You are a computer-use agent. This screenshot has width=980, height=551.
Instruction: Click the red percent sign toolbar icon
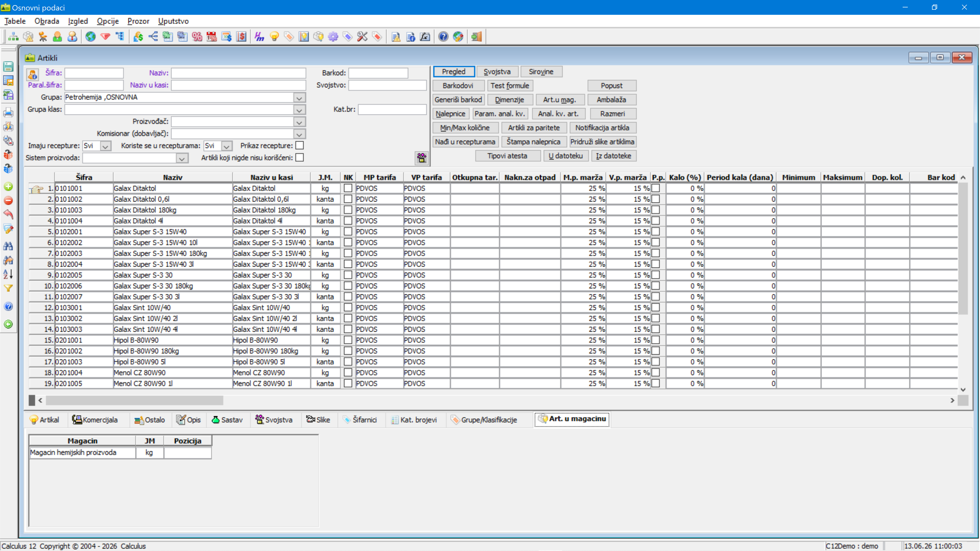pos(197,36)
